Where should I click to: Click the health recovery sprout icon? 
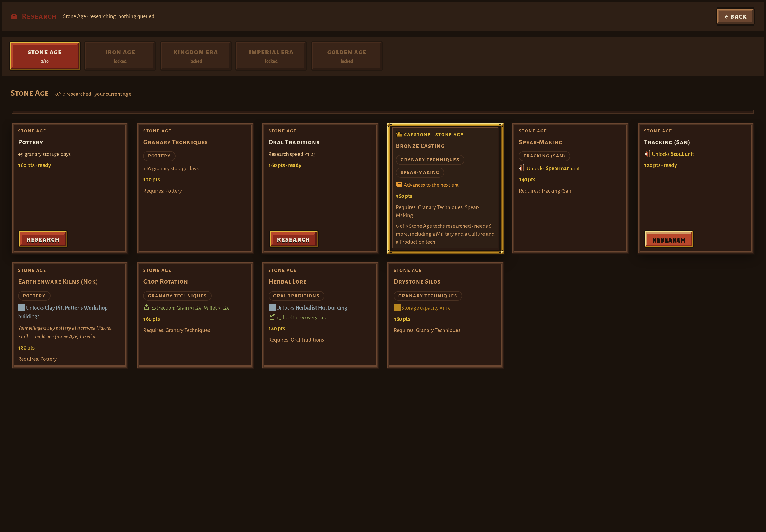tap(272, 317)
